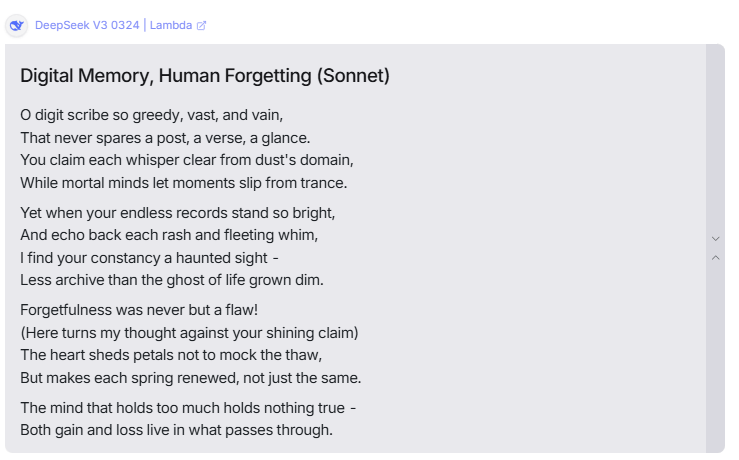Click the line 'You claim each whisper clear'

187,160
